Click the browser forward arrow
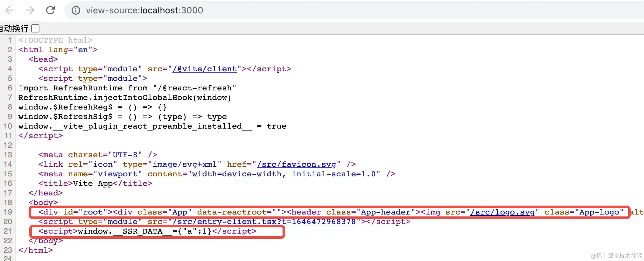 click(x=30, y=10)
